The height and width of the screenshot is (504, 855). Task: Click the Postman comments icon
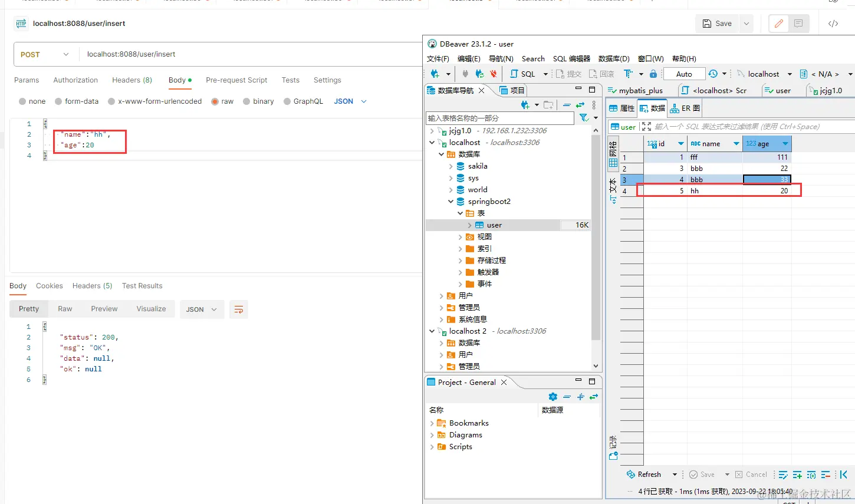tap(798, 24)
